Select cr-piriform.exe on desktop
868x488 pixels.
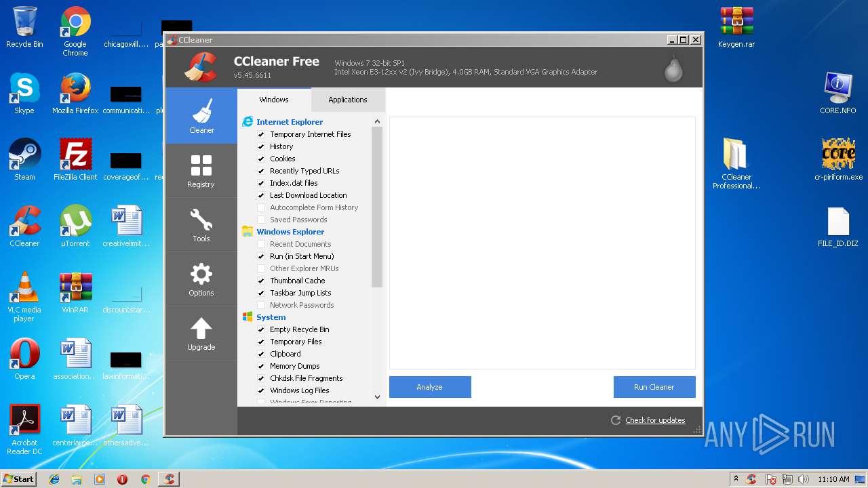(838, 160)
